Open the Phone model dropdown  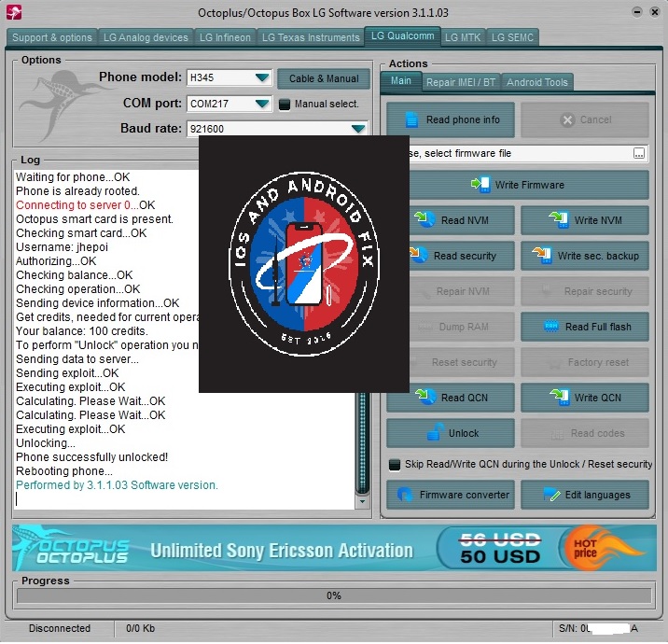click(x=262, y=77)
